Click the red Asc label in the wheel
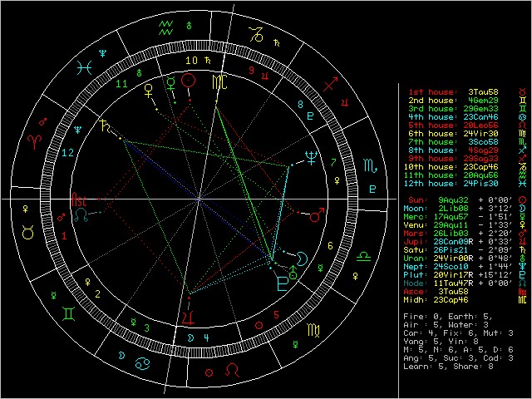Image resolution: width=532 pixels, height=399 pixels. (78, 200)
